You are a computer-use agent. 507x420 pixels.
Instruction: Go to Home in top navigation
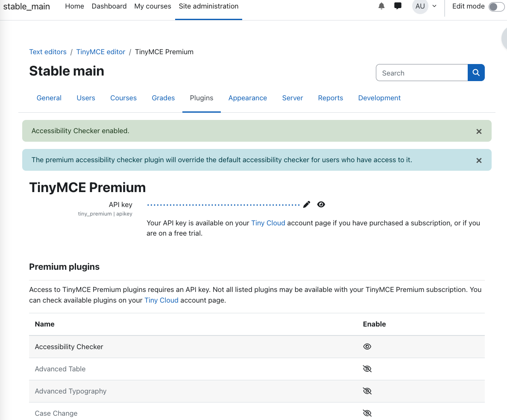[x=74, y=6]
